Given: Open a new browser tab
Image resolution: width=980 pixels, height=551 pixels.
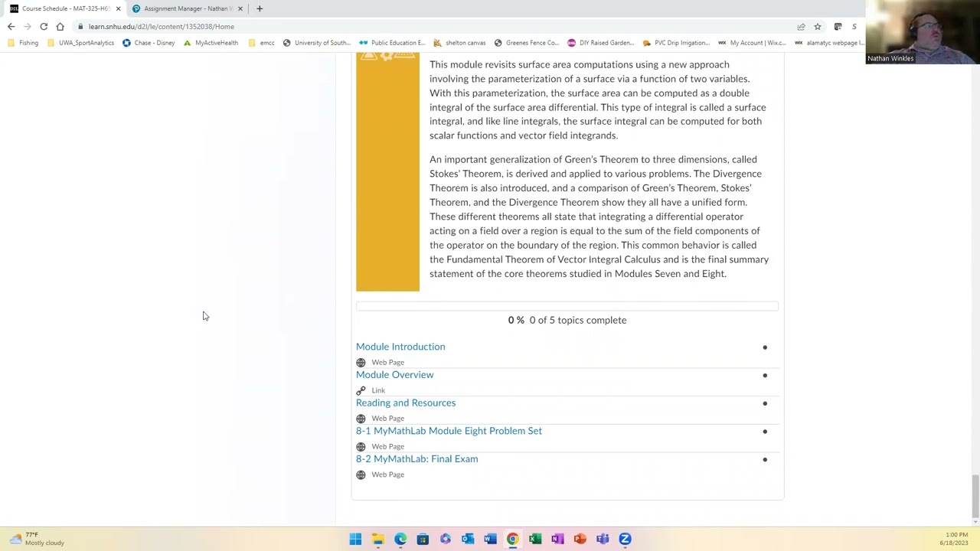Looking at the screenshot, I should tap(260, 8).
